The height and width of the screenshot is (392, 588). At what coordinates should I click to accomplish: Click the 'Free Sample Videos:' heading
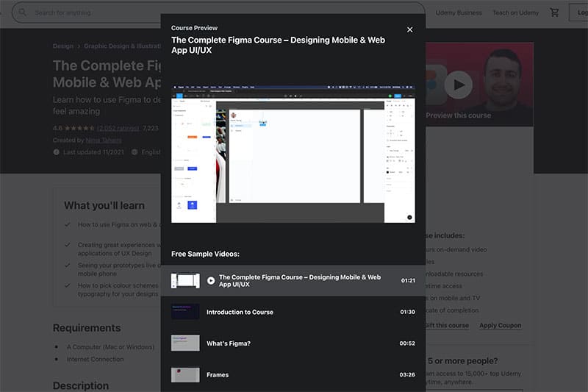205,254
